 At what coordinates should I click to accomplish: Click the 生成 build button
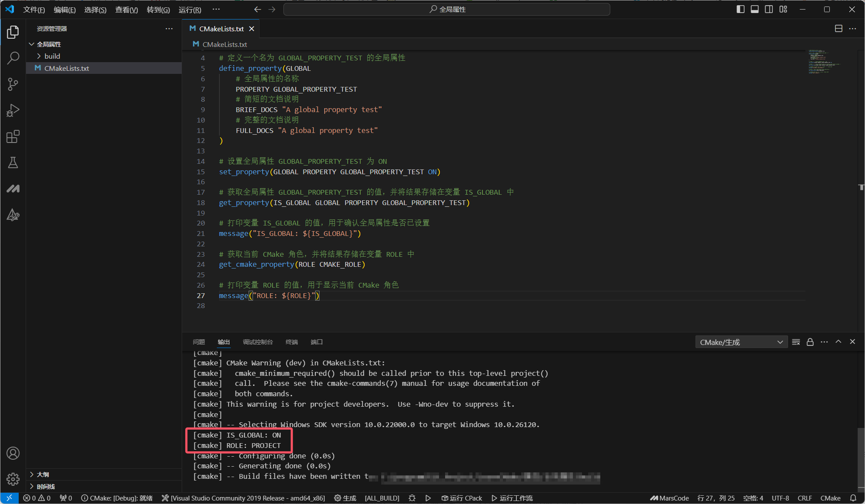(x=345, y=498)
